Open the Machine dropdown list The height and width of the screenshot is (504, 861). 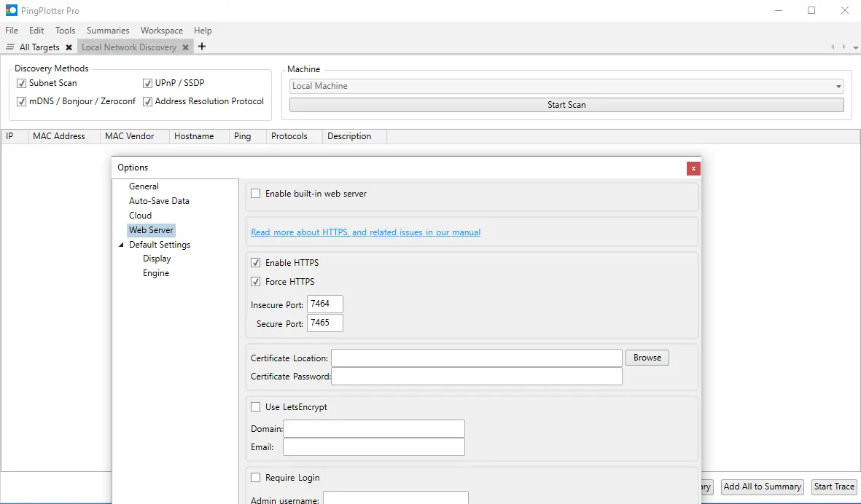pyautogui.click(x=838, y=86)
